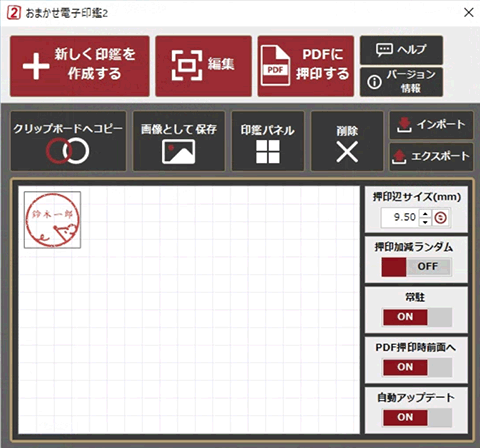
Task: Click 新しく印鑑を作成する button
Action: 80,66
